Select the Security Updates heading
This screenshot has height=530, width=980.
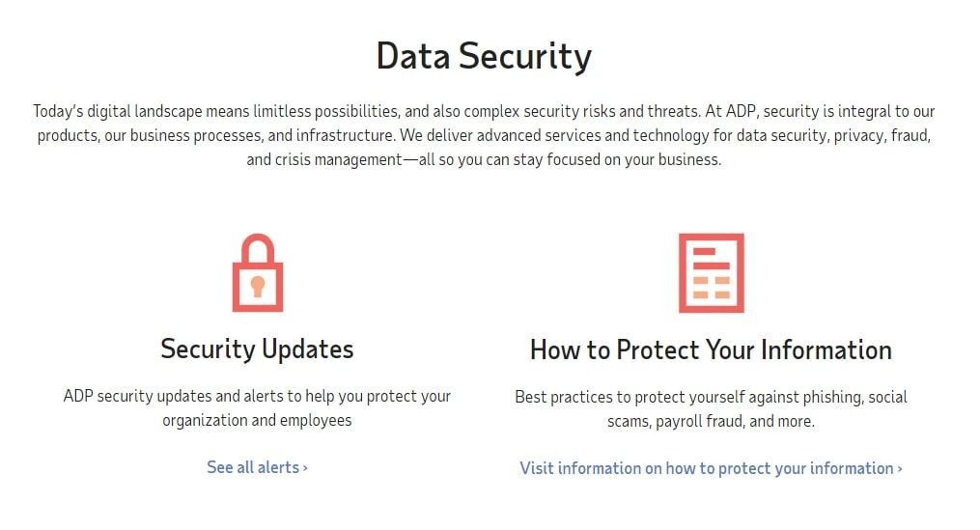pos(257,349)
